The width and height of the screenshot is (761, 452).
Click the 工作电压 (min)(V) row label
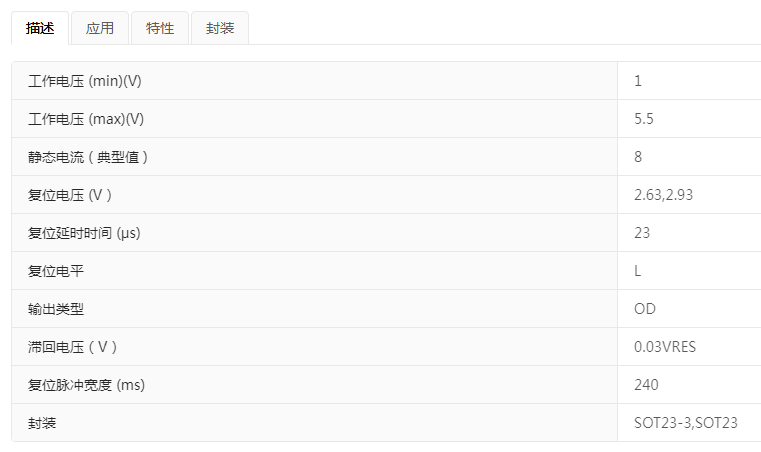pos(92,81)
